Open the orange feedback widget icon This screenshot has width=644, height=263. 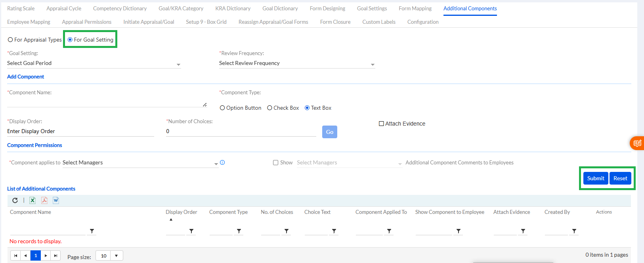[637, 143]
